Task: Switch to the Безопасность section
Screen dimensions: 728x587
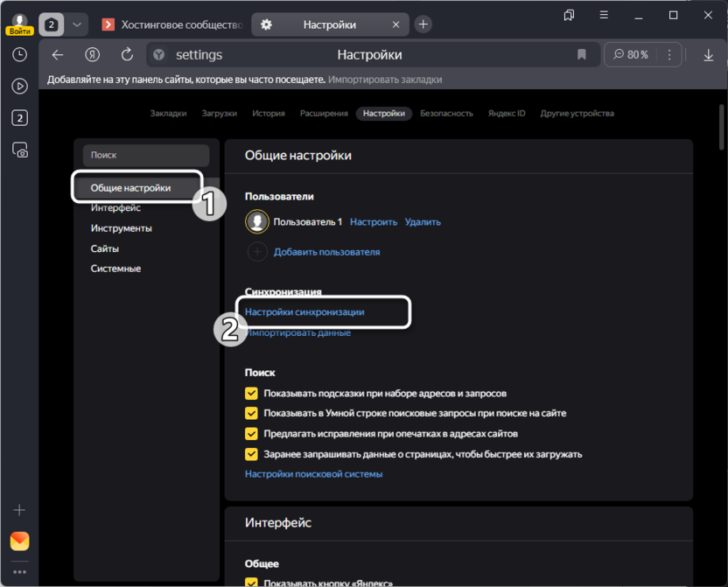Action: point(446,113)
